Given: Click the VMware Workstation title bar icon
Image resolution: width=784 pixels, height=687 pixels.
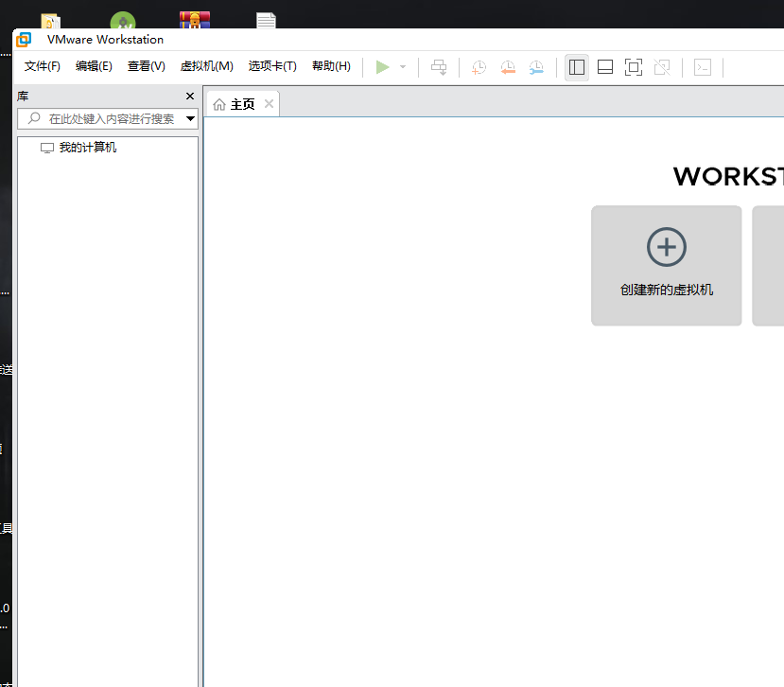Looking at the screenshot, I should tap(24, 40).
